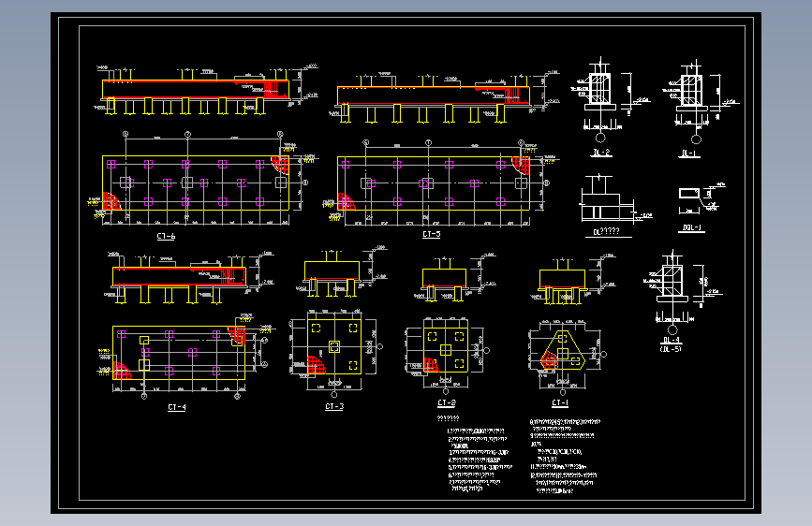Select the (DL-5) label in parentheses

[x=671, y=349]
